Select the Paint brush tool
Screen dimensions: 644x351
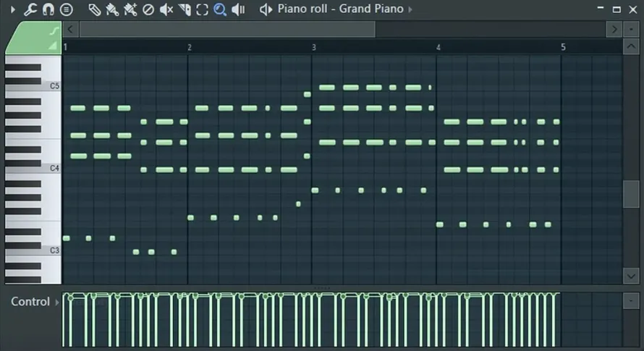coord(112,9)
